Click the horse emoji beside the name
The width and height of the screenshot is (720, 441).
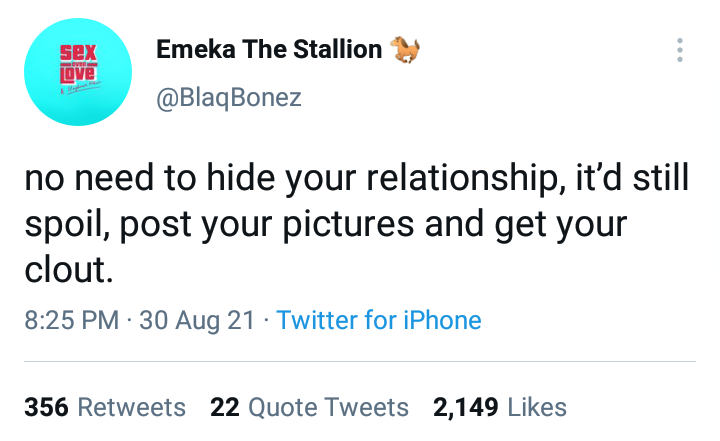pos(403,49)
